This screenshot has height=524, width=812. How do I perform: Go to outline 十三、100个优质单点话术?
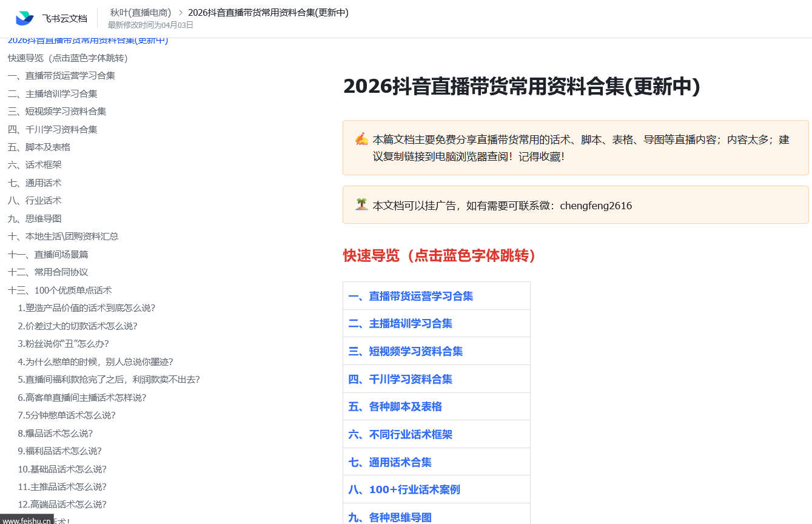click(x=60, y=291)
